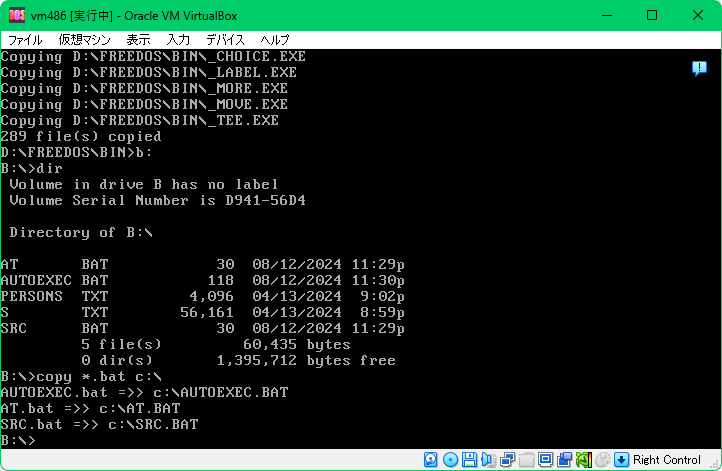Viewport: 722px width, 471px height.
Task: Open the 入力 menu
Action: (178, 40)
